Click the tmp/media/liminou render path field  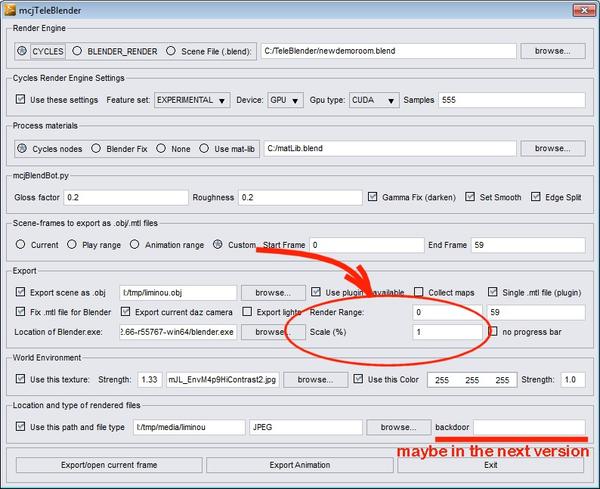click(x=189, y=427)
